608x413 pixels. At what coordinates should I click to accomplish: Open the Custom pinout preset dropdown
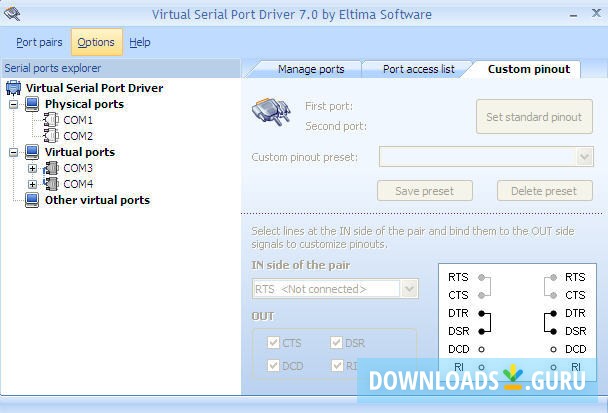(584, 157)
